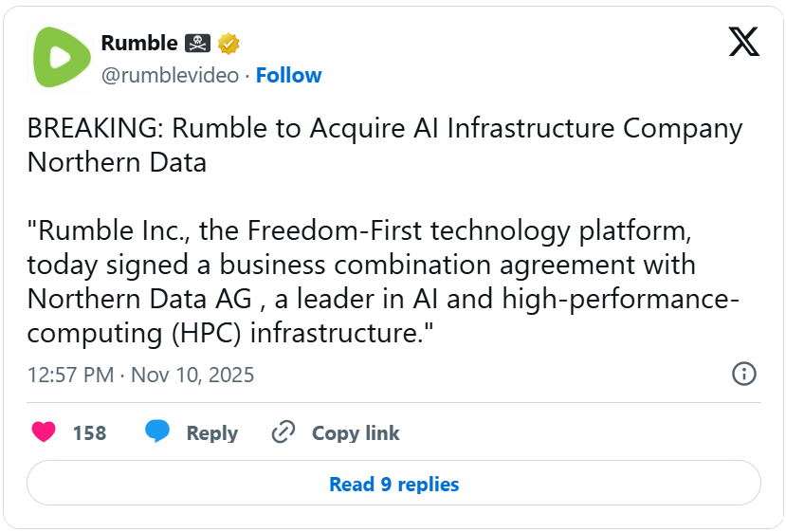
Task: Click the gold verified badge beside Rumble
Action: 228,43
